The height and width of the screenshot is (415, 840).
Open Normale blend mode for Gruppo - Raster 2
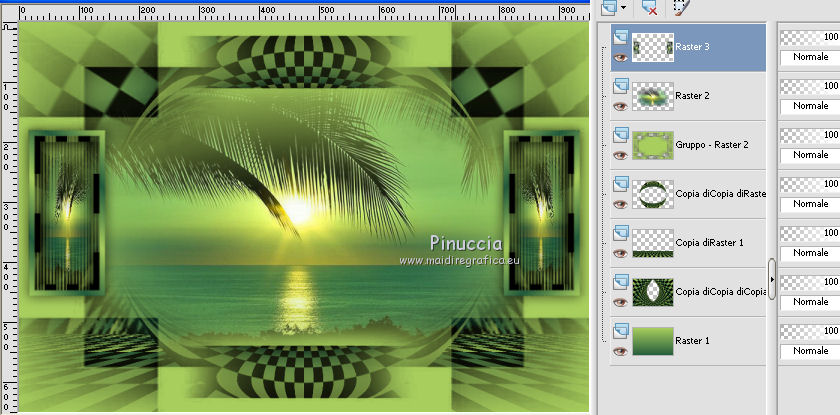tap(810, 155)
